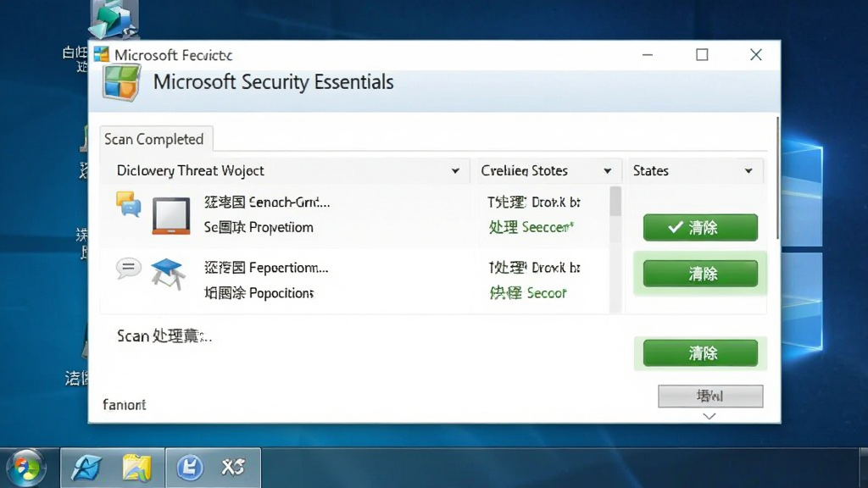Click the gray button at bottom right

(710, 396)
